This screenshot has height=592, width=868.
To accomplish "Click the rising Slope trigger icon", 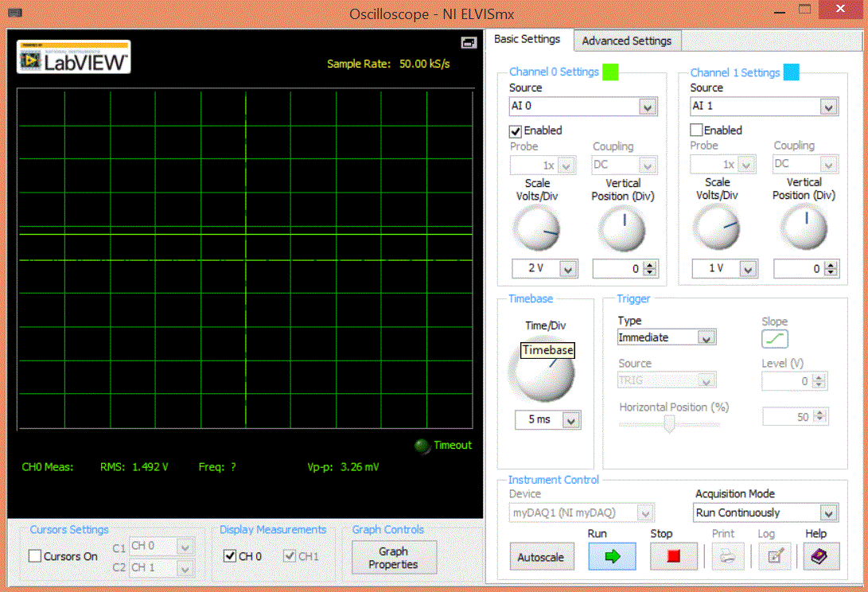I will tap(774, 340).
